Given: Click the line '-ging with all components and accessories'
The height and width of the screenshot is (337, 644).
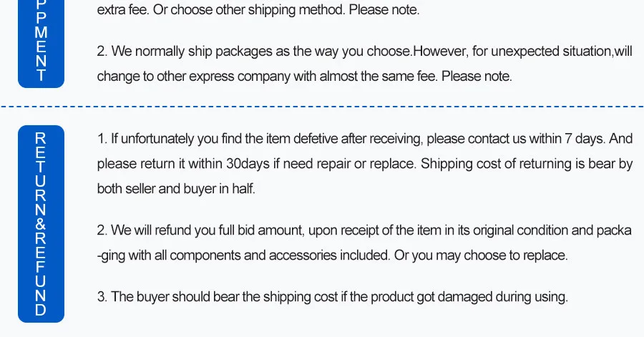Looking at the screenshot, I should tap(332, 255).
